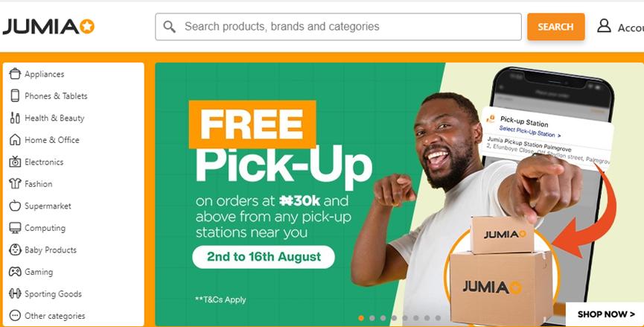Jump to the last carousel slide dot

(438, 318)
